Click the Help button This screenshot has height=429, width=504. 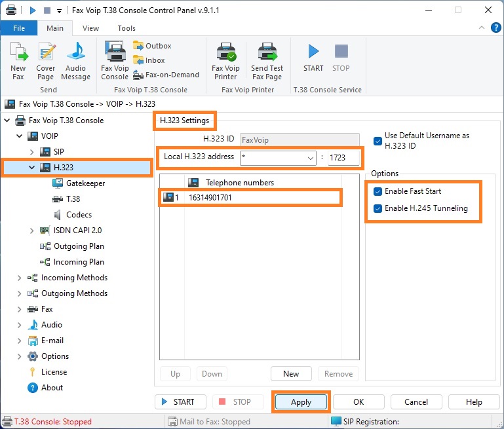tap(474, 402)
